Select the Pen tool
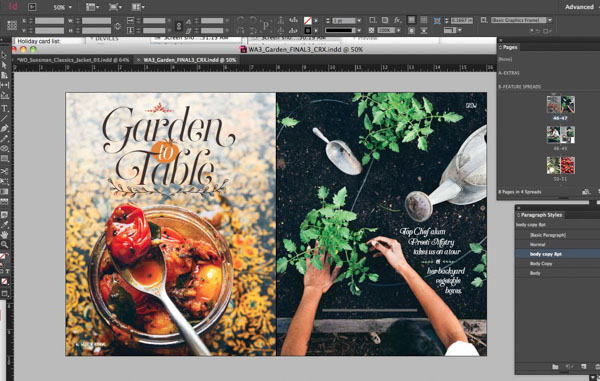600x381 pixels. [4, 129]
